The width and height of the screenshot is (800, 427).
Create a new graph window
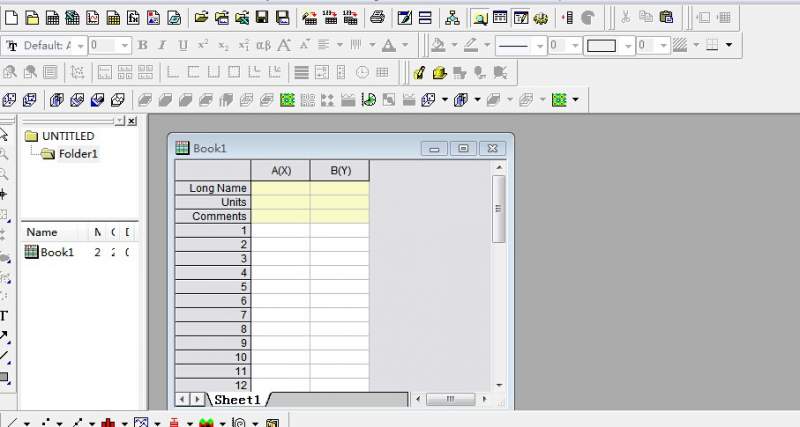pos(92,18)
